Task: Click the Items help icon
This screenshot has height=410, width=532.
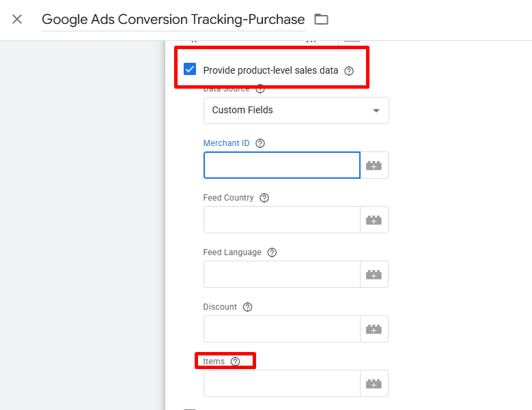Action: [x=235, y=362]
